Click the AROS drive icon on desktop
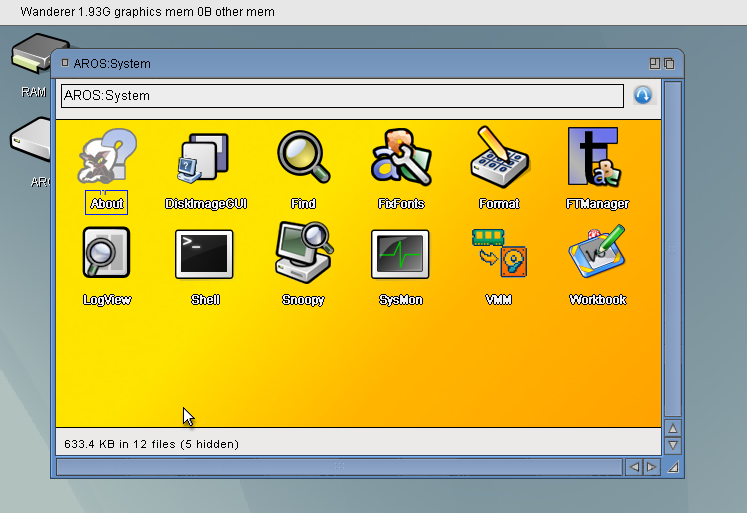 pos(30,141)
